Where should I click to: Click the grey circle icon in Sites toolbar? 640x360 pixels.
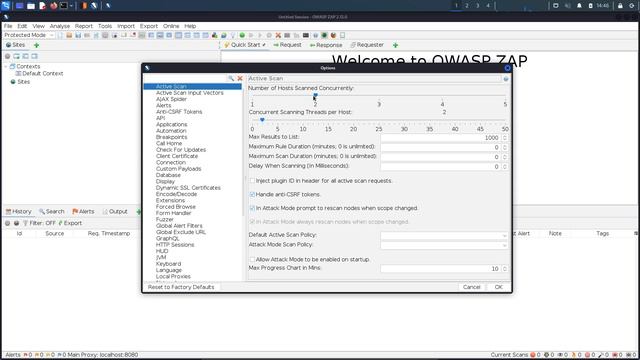pos(7,56)
